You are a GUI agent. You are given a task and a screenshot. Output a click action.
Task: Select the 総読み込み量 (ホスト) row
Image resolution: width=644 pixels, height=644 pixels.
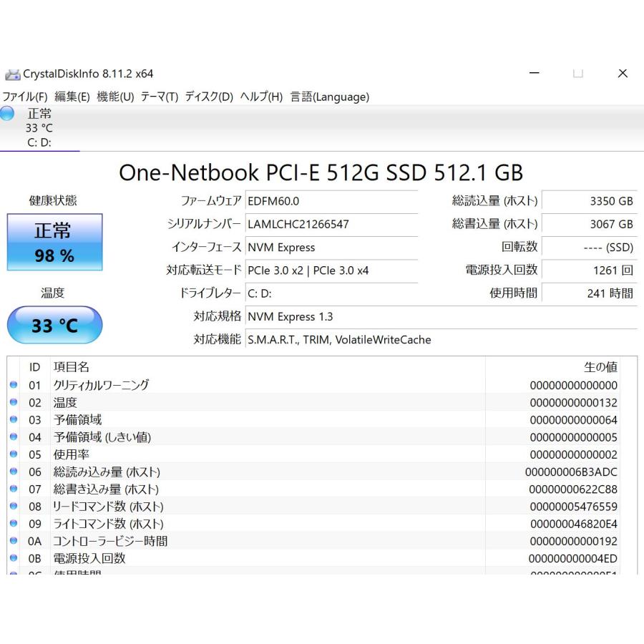[314, 472]
